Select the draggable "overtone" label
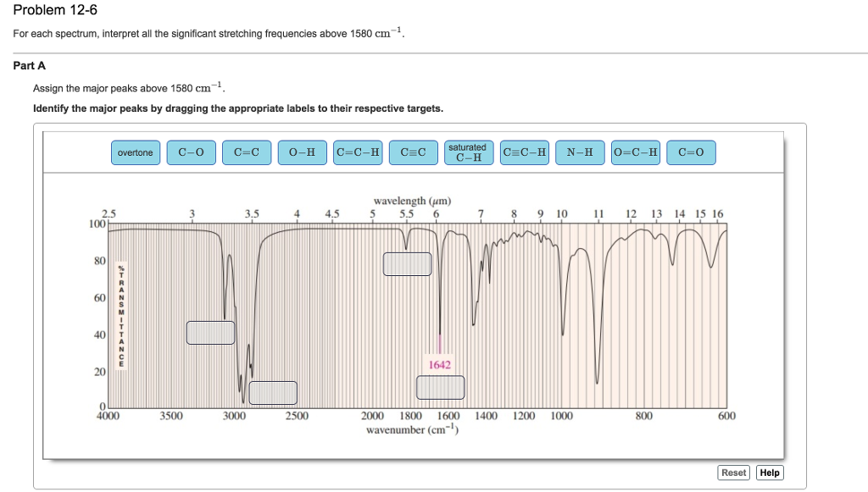Image resolution: width=868 pixels, height=492 pixels. click(x=135, y=152)
